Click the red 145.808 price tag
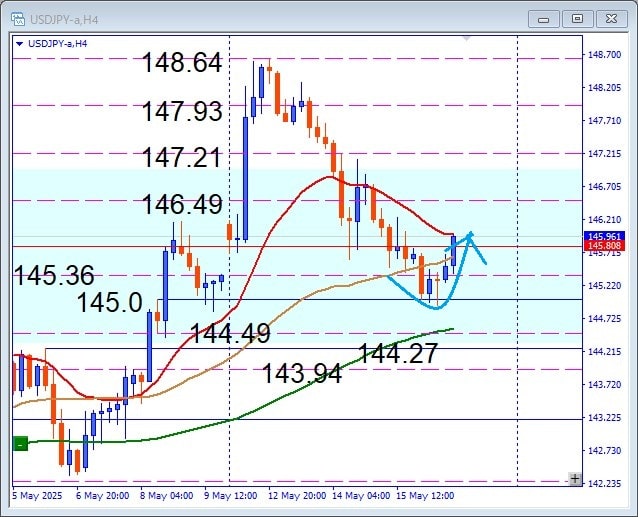The width and height of the screenshot is (638, 517). [604, 245]
